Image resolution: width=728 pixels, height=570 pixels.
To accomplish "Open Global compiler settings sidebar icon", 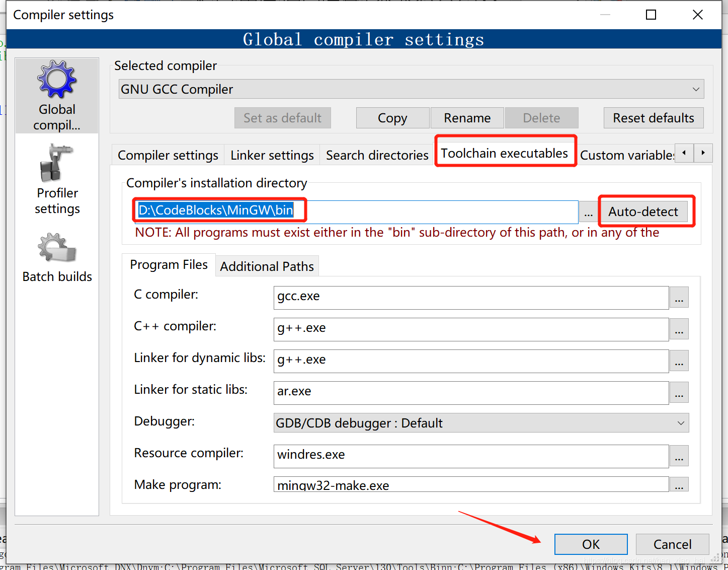I will (57, 96).
